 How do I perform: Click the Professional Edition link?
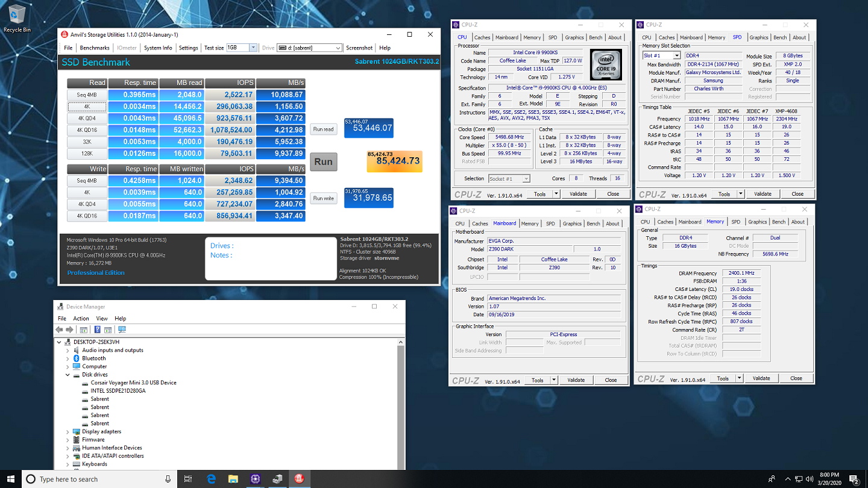tap(96, 272)
